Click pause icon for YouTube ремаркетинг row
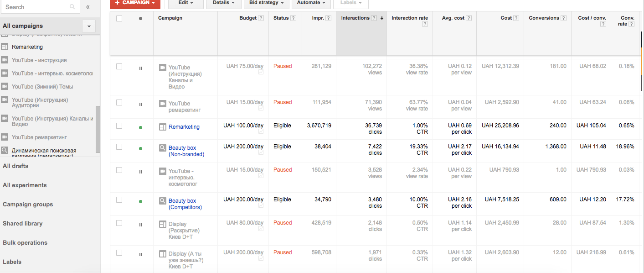Screen dimensions: 644x273 coord(140,104)
